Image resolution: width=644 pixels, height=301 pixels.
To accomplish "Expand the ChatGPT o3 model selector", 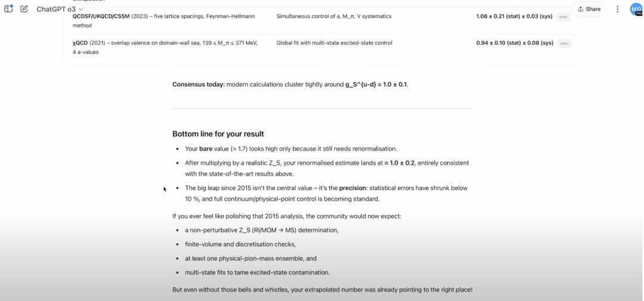I will pyautogui.click(x=60, y=10).
